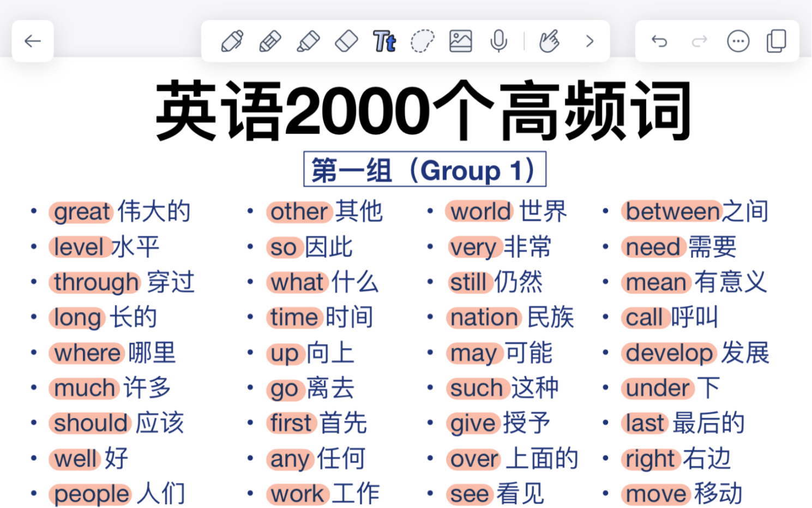Tap the word "over"
This screenshot has width=812, height=508.
474,459
